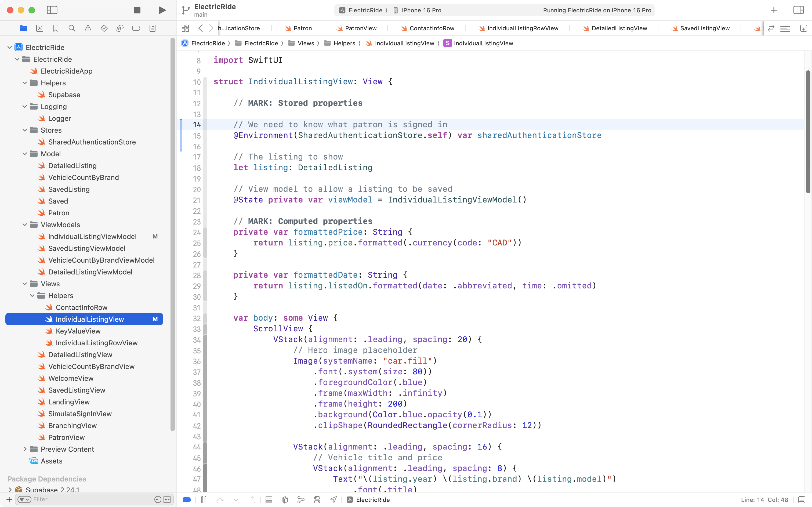Stop the running ElectricRide app
The image size is (812, 507).
(137, 10)
